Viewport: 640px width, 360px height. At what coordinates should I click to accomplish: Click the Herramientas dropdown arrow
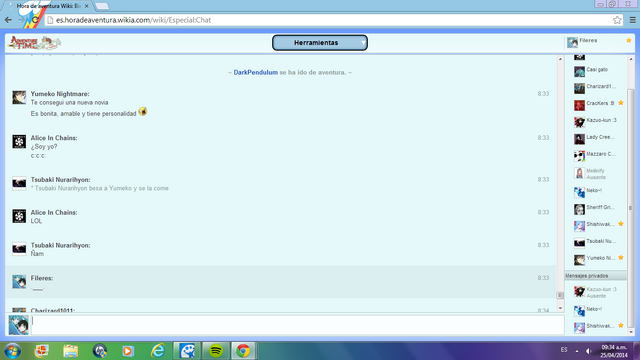[363, 42]
